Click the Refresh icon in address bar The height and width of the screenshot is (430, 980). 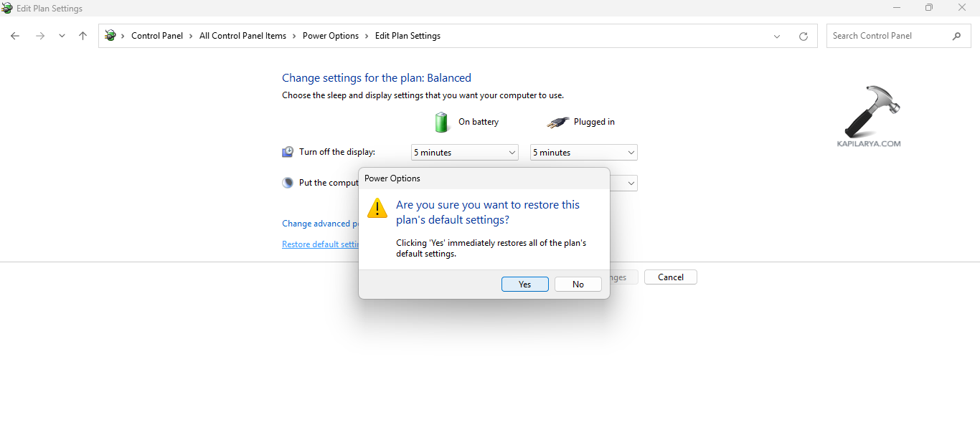(803, 36)
